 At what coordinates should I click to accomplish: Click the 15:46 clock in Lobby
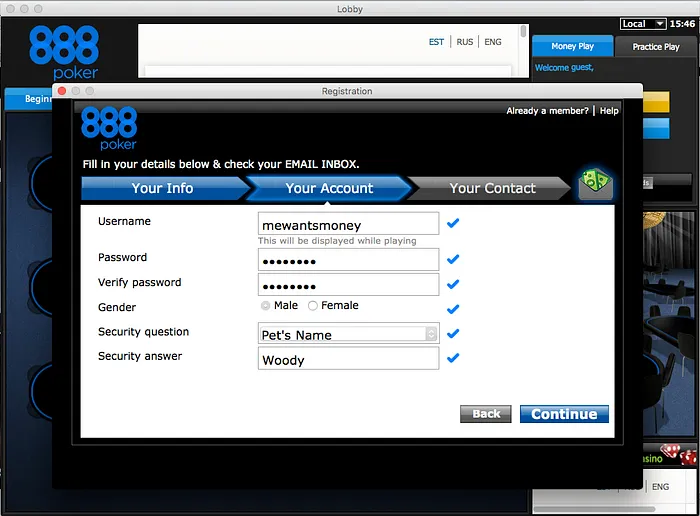(x=682, y=24)
